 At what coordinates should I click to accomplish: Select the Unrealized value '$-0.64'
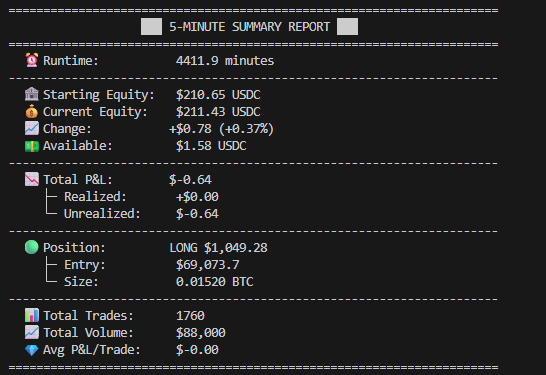197,214
